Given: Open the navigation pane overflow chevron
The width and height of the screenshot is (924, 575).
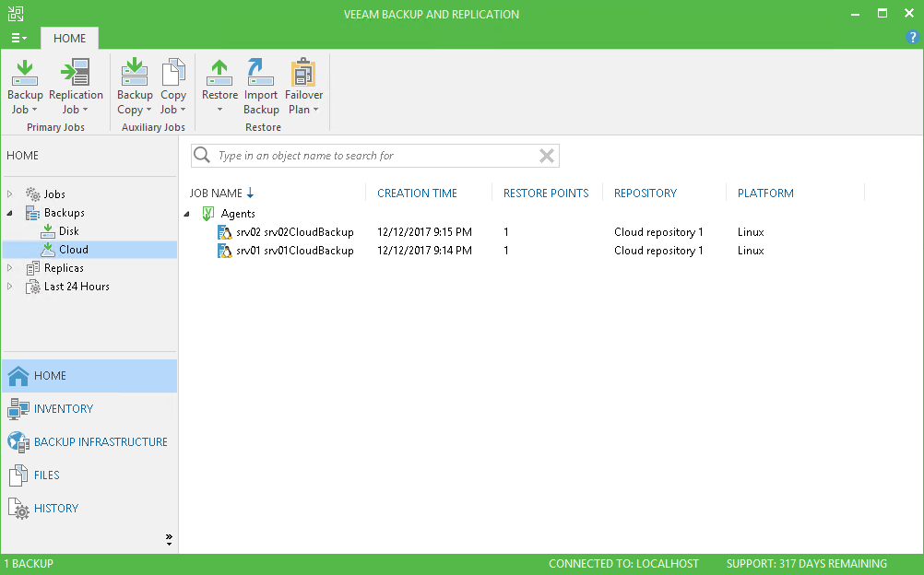Looking at the screenshot, I should click(x=169, y=539).
